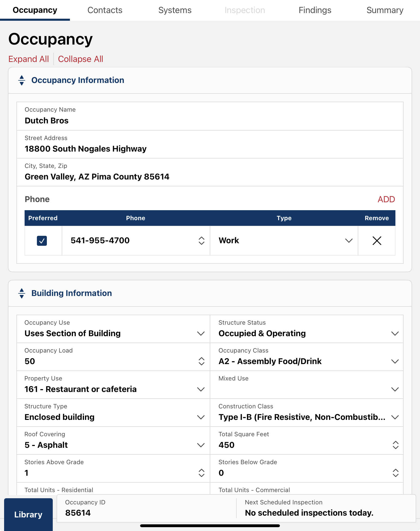420x531 pixels.
Task: Click the Occupancy Load value 50
Action: point(30,361)
